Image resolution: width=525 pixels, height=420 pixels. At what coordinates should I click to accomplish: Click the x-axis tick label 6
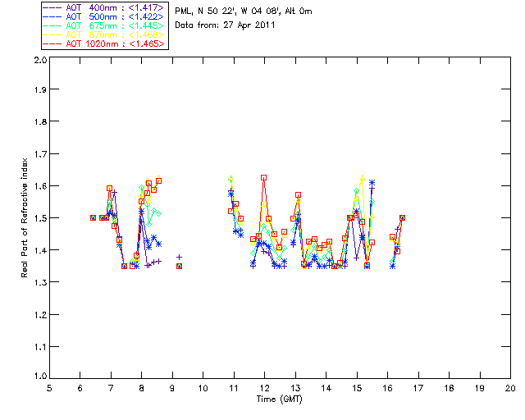tap(80, 388)
